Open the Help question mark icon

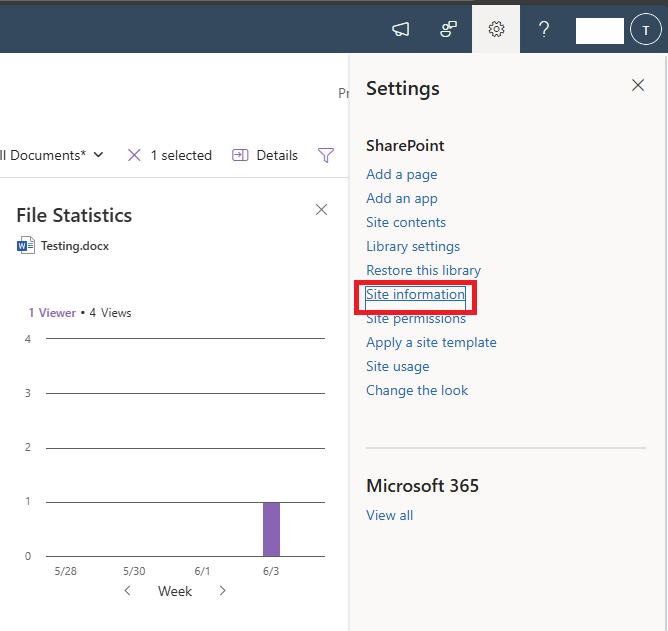click(x=544, y=29)
